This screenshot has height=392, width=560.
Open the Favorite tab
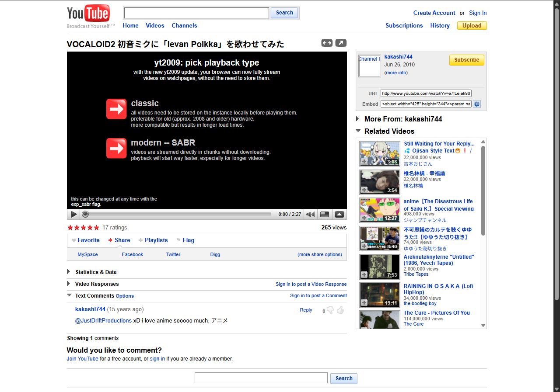[89, 240]
